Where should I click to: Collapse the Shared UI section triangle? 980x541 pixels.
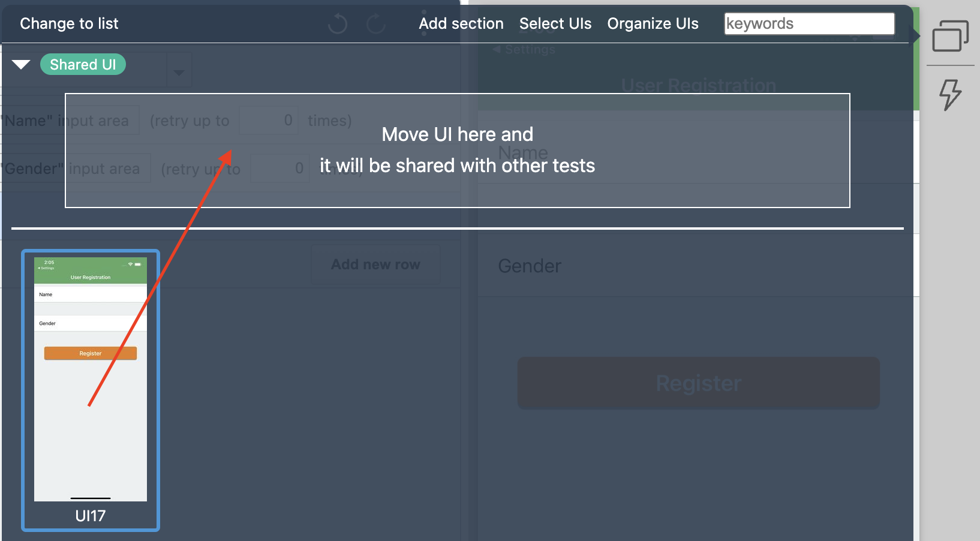(x=21, y=64)
